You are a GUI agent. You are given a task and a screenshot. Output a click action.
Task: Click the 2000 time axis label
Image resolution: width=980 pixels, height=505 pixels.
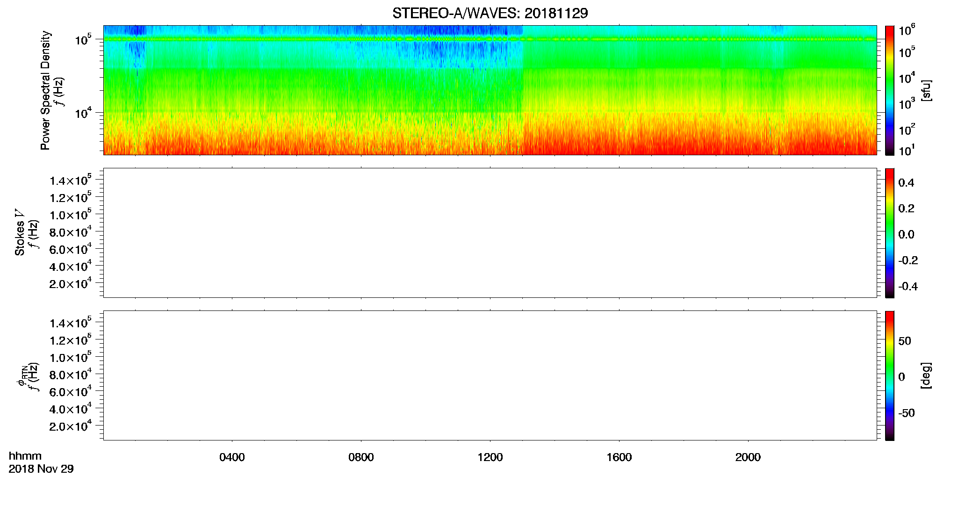pos(748,457)
